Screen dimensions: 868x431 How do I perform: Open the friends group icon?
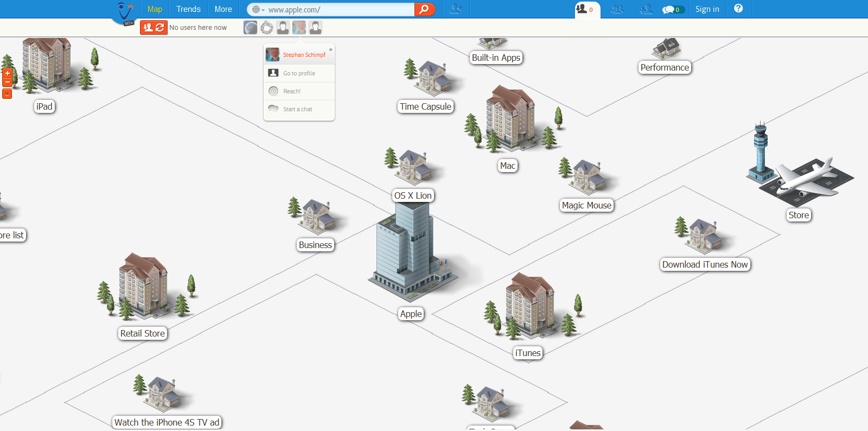point(617,9)
